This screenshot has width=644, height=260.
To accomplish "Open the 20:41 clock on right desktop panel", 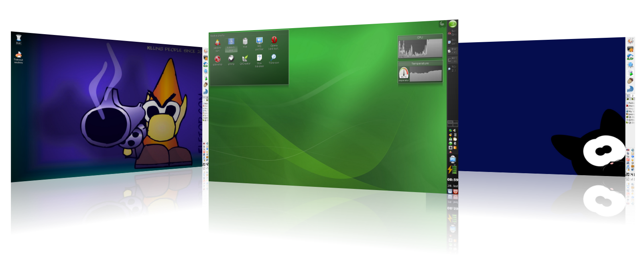I will (x=630, y=175).
